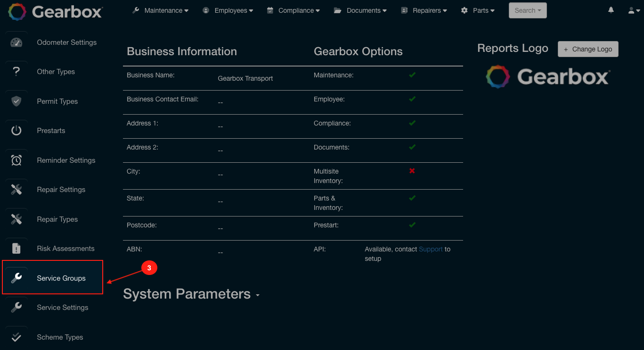Select Repair Types in sidebar

point(57,219)
